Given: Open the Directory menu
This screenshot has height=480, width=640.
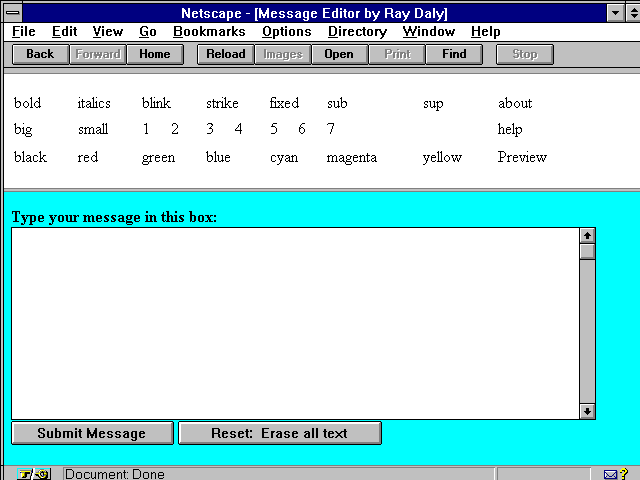Looking at the screenshot, I should 358,32.
